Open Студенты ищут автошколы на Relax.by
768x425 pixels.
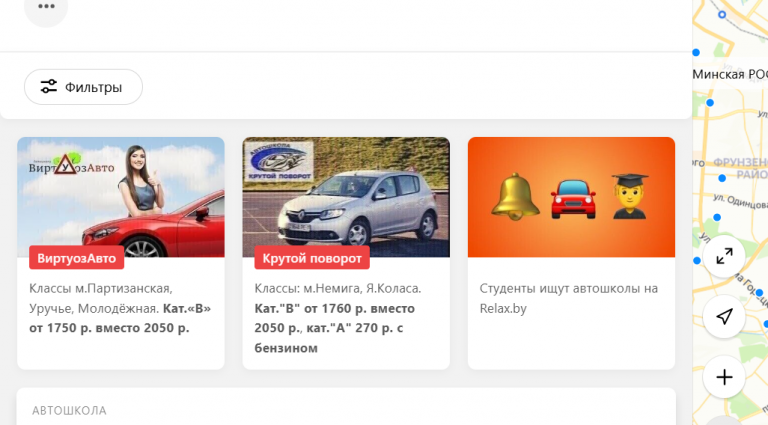(x=568, y=299)
